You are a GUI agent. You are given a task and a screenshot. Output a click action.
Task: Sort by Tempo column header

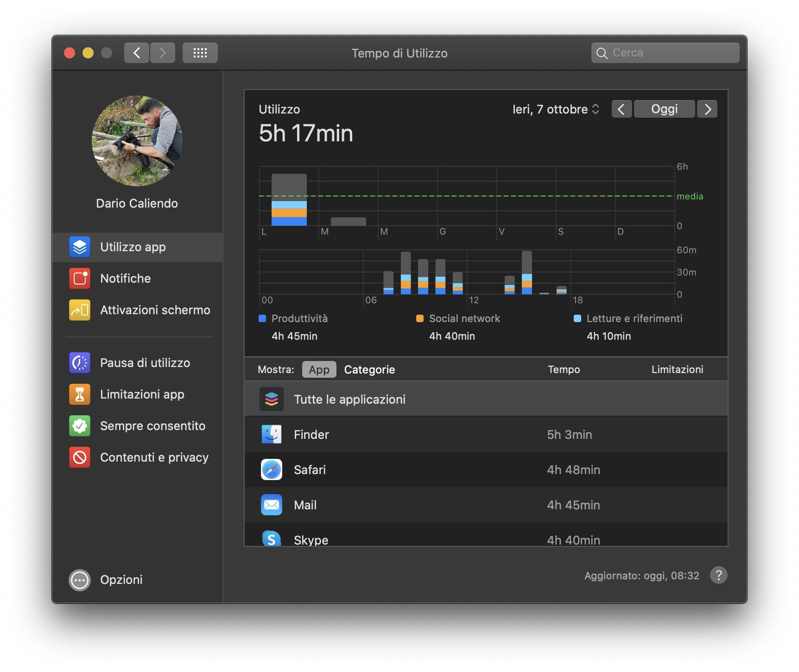564,369
